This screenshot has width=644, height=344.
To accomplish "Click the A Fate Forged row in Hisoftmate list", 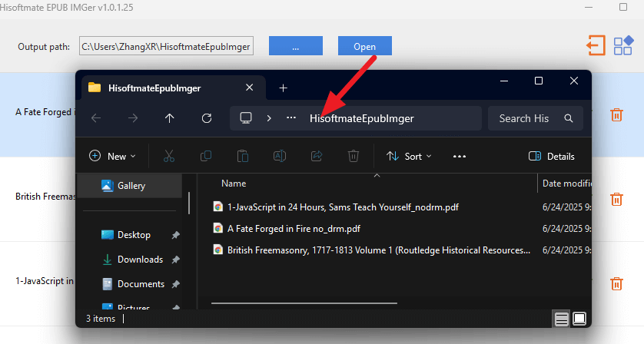I will click(38, 115).
